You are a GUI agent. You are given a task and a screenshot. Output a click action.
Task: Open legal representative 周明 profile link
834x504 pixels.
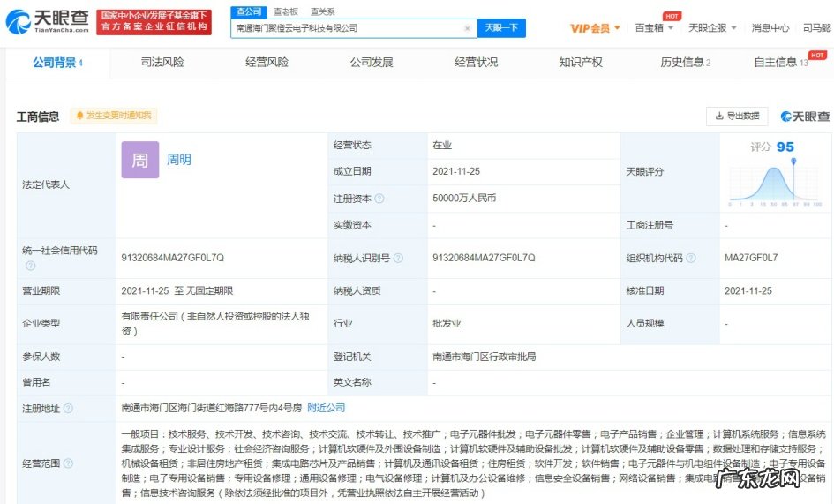tap(178, 159)
